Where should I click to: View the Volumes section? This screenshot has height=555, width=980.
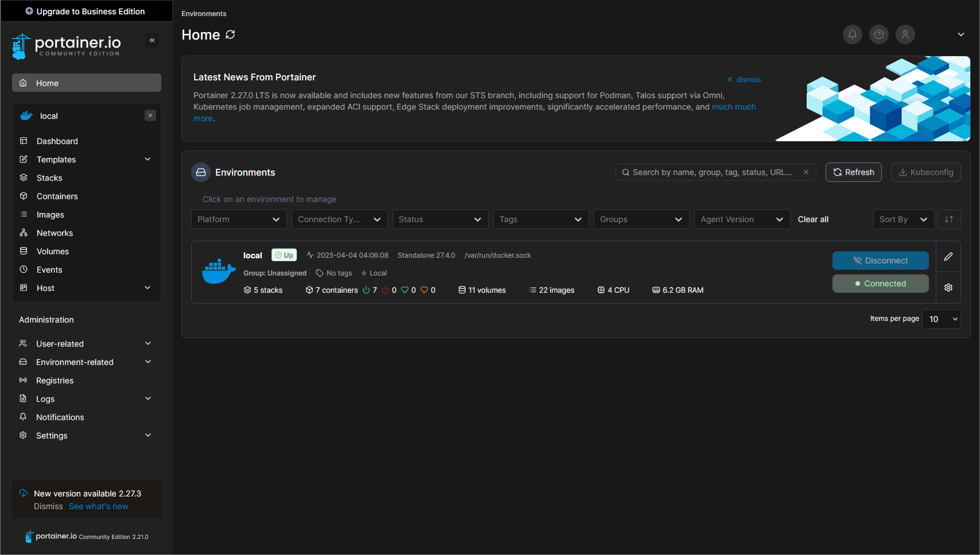tap(52, 251)
